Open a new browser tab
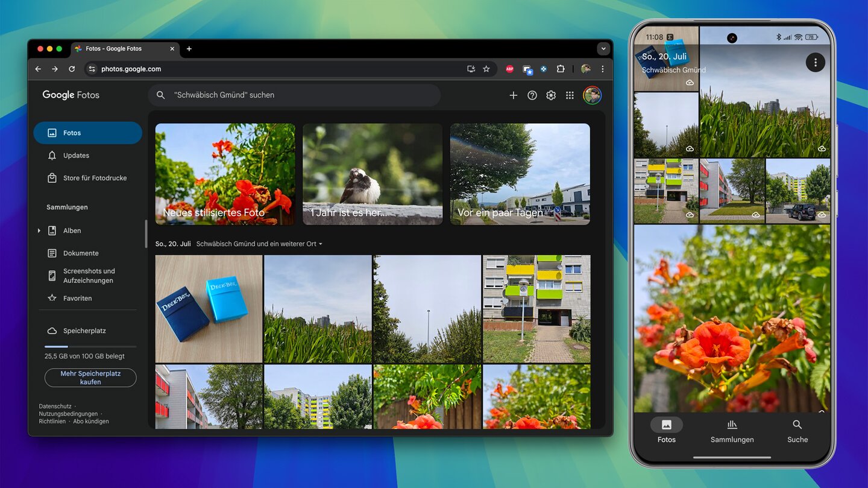The width and height of the screenshot is (868, 488). click(x=189, y=49)
